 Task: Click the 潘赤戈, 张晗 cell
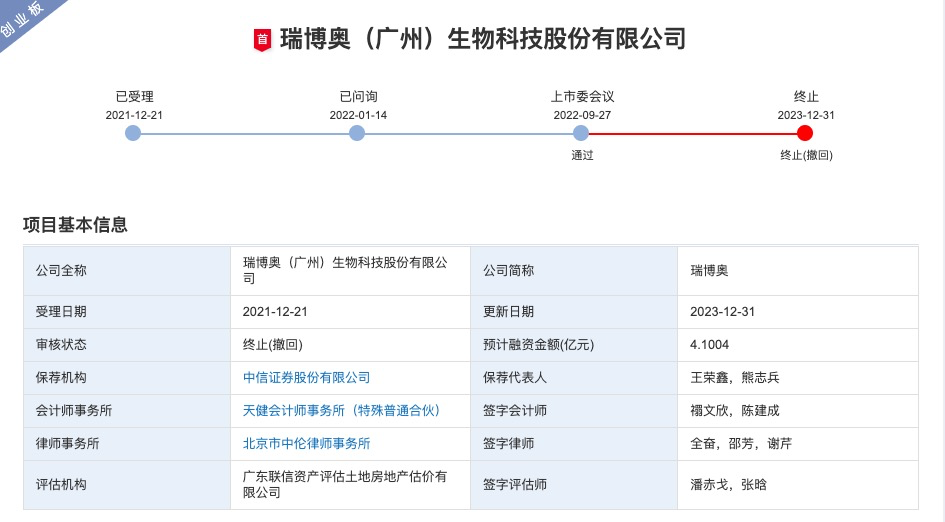coord(798,485)
